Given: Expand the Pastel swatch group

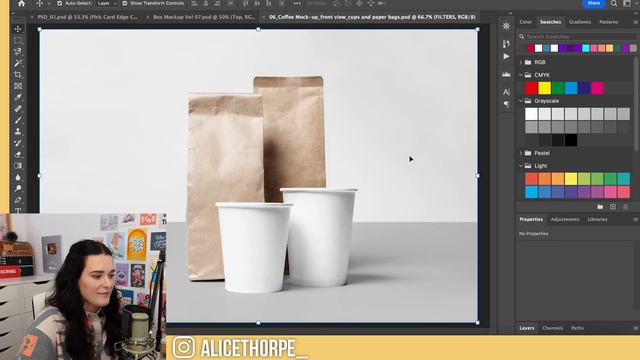Looking at the screenshot, I should (x=521, y=153).
